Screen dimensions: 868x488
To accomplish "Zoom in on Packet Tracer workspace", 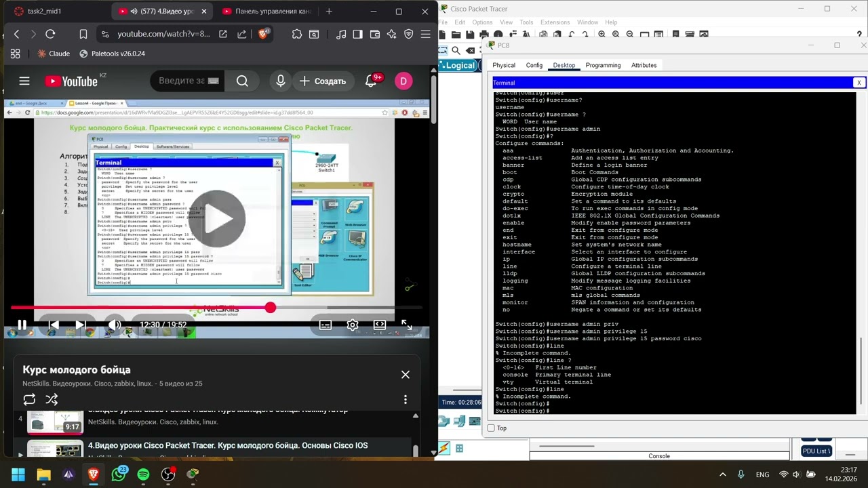I will coord(601,35).
